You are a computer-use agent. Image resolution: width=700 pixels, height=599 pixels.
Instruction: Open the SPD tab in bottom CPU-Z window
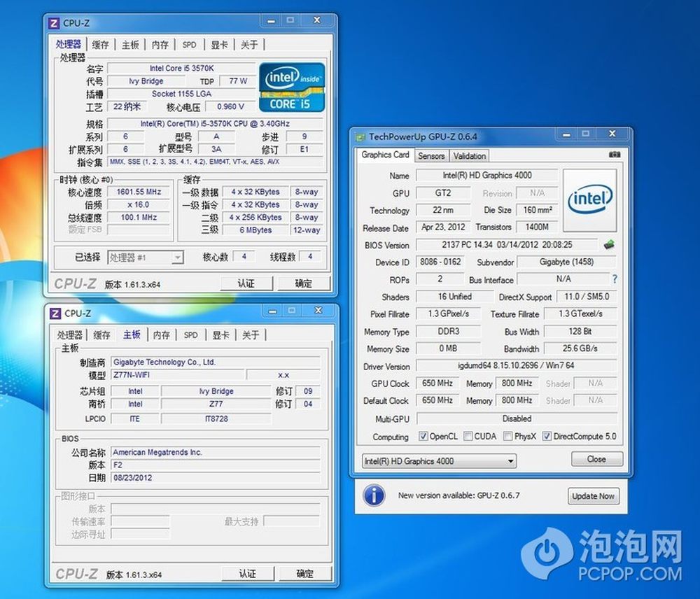pyautogui.click(x=190, y=334)
